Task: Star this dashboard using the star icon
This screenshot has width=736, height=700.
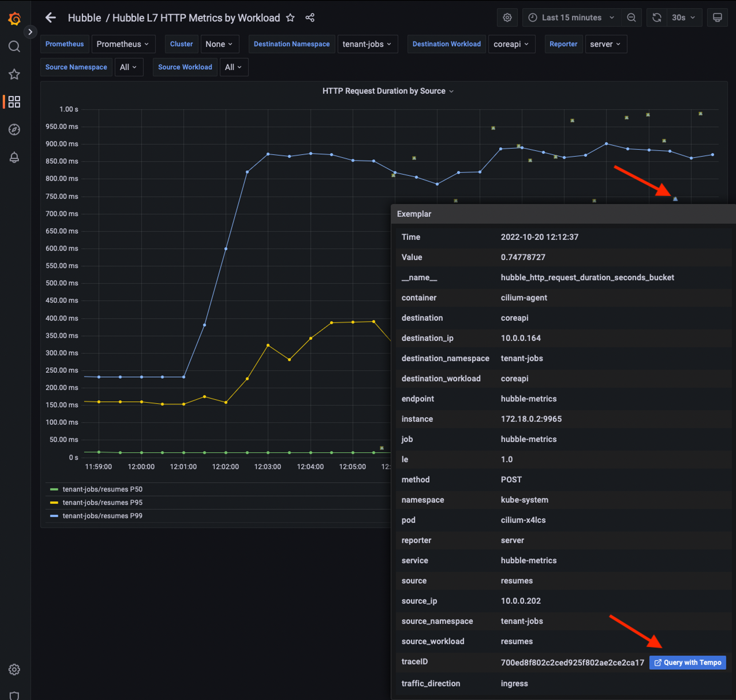Action: [x=290, y=18]
